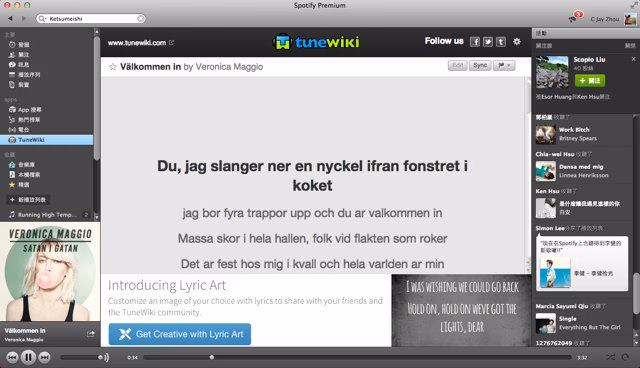Share the now playing track
640x368 pixels.
coord(91,334)
